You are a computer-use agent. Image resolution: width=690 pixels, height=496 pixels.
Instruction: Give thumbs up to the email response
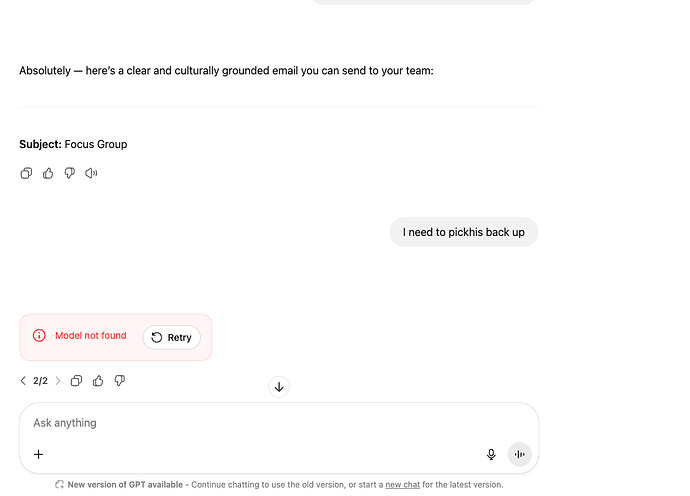point(48,173)
